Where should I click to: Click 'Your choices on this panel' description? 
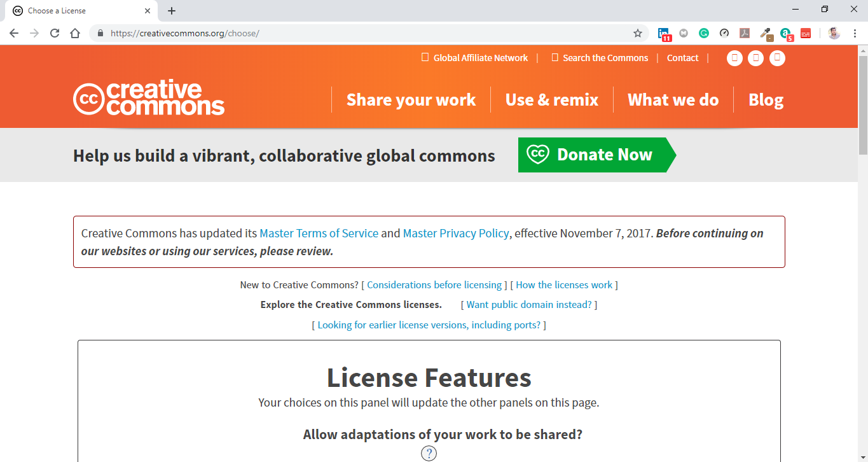429,402
